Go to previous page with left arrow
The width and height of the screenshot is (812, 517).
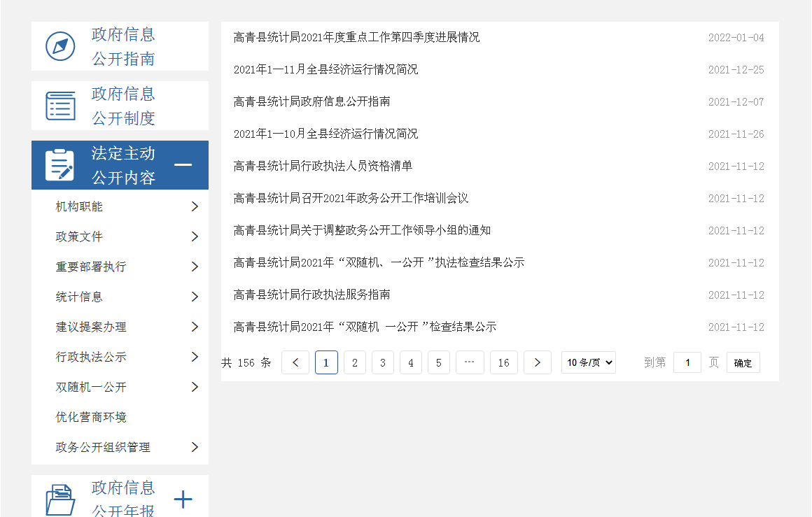point(295,362)
